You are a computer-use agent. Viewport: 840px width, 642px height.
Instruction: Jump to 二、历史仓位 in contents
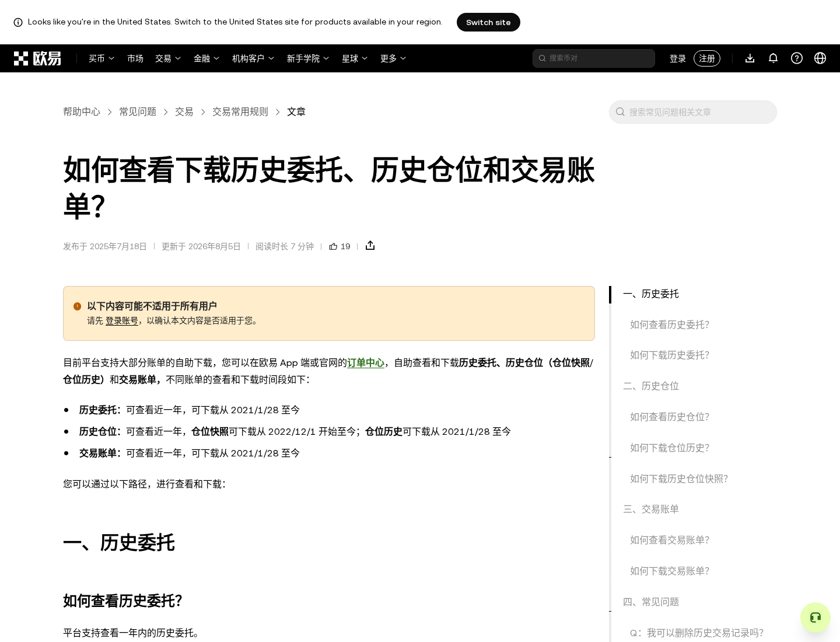[x=651, y=386]
